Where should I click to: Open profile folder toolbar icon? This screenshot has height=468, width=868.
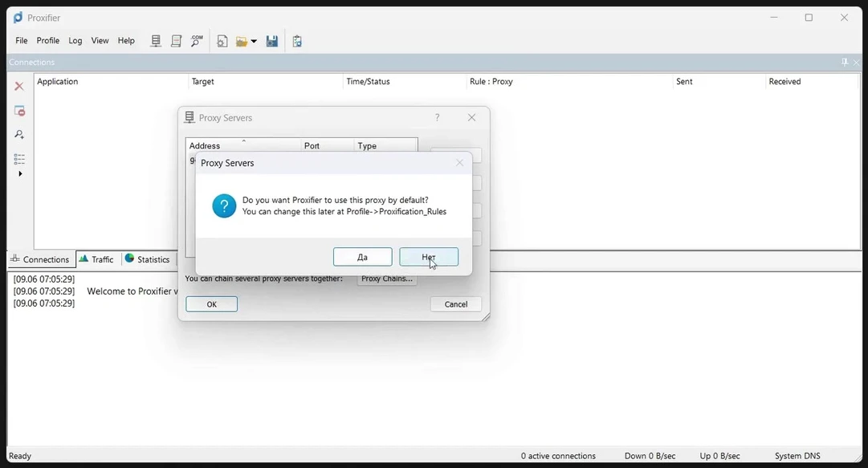[x=242, y=42]
